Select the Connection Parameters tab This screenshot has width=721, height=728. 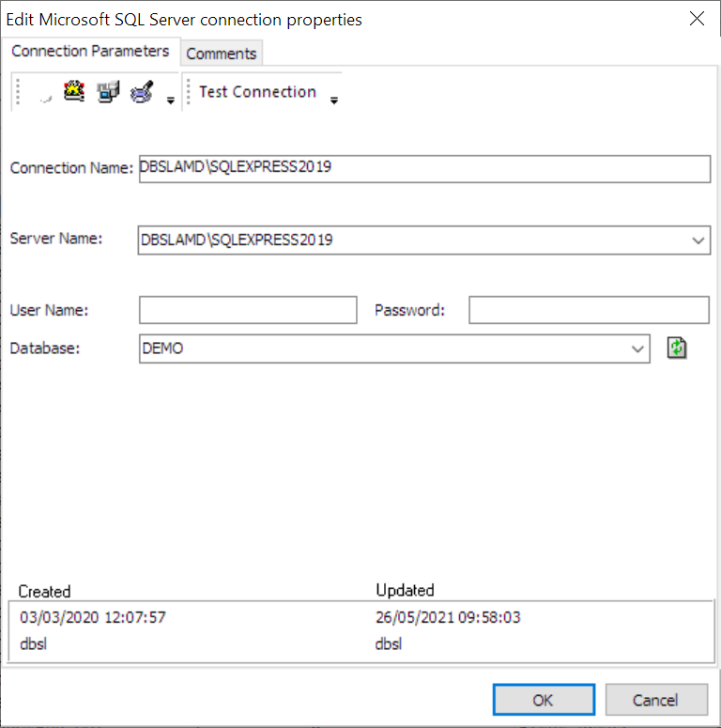point(90,51)
